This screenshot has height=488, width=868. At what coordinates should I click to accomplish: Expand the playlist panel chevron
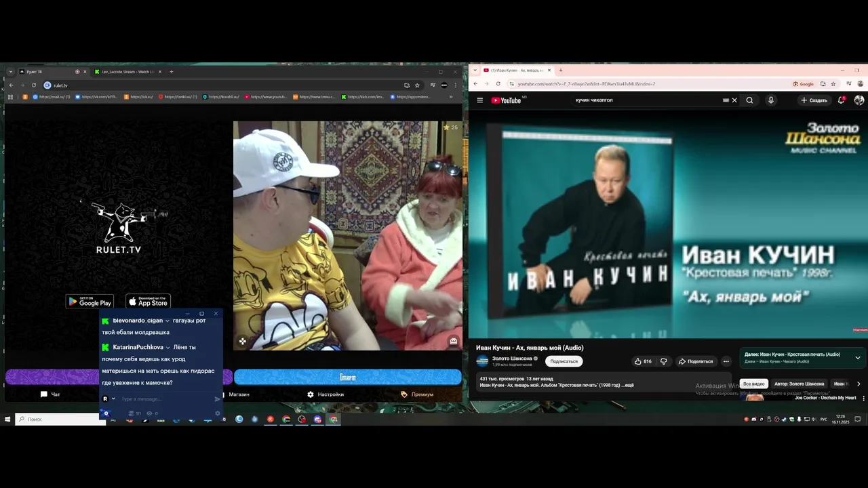pyautogui.click(x=858, y=358)
